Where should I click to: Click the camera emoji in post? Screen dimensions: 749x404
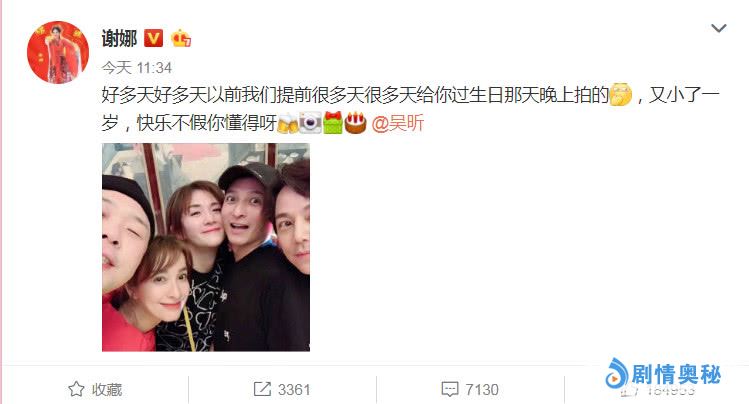tap(310, 123)
